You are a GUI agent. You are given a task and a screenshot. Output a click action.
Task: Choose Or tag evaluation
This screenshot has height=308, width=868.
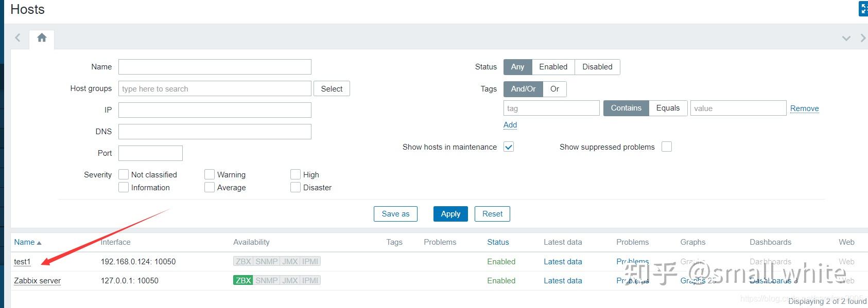(x=554, y=89)
